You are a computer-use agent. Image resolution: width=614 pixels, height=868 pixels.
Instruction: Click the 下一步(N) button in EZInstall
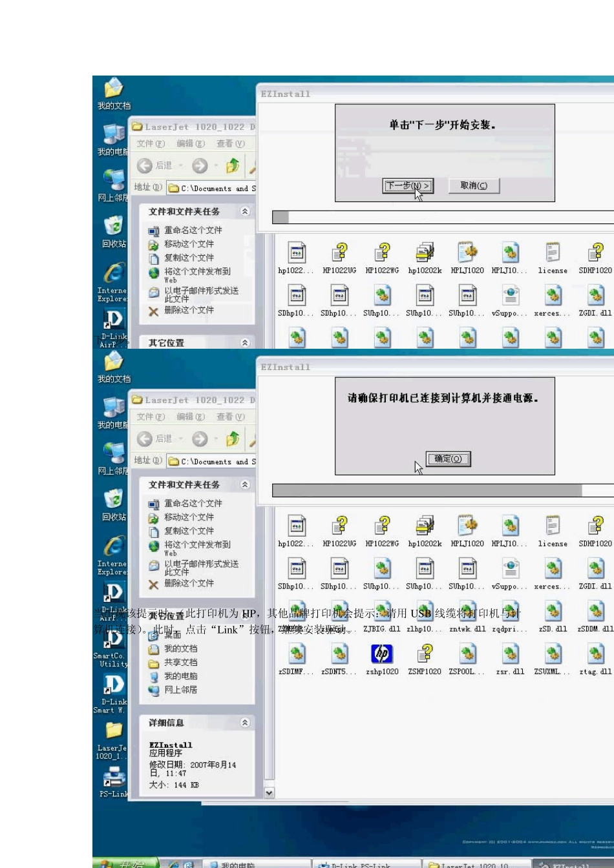(408, 186)
